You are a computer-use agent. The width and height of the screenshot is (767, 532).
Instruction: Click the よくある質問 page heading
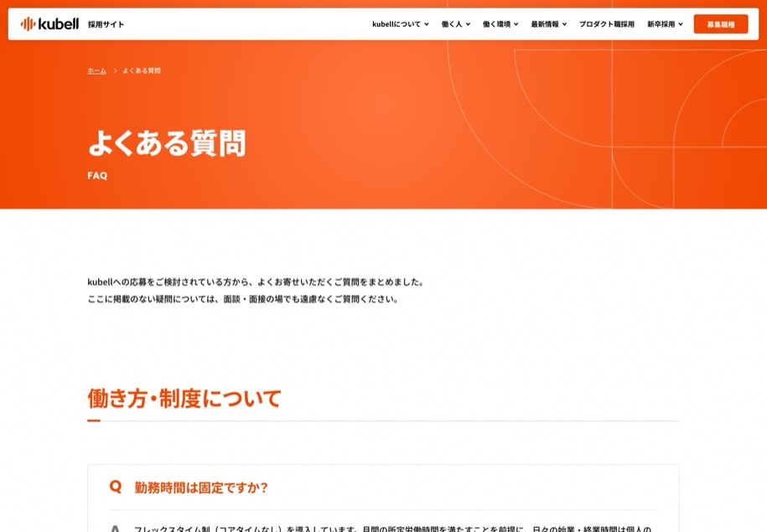pyautogui.click(x=167, y=143)
